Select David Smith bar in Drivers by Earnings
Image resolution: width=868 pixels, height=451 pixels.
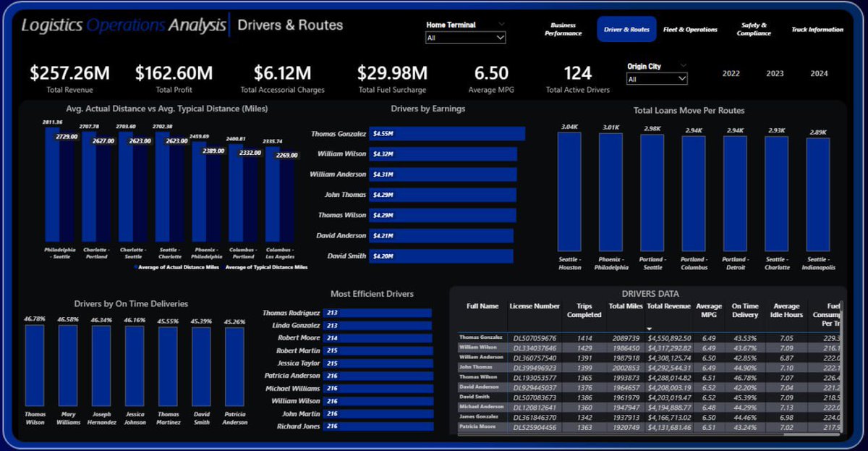click(441, 256)
